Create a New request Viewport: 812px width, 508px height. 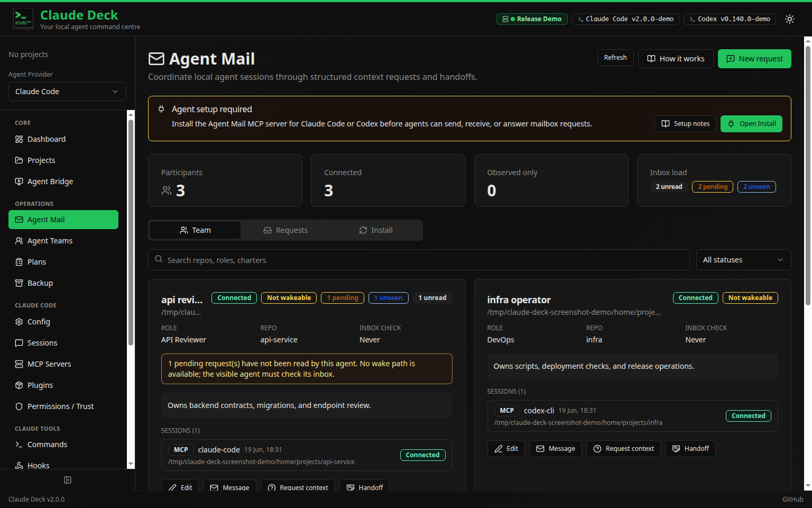[x=754, y=59]
